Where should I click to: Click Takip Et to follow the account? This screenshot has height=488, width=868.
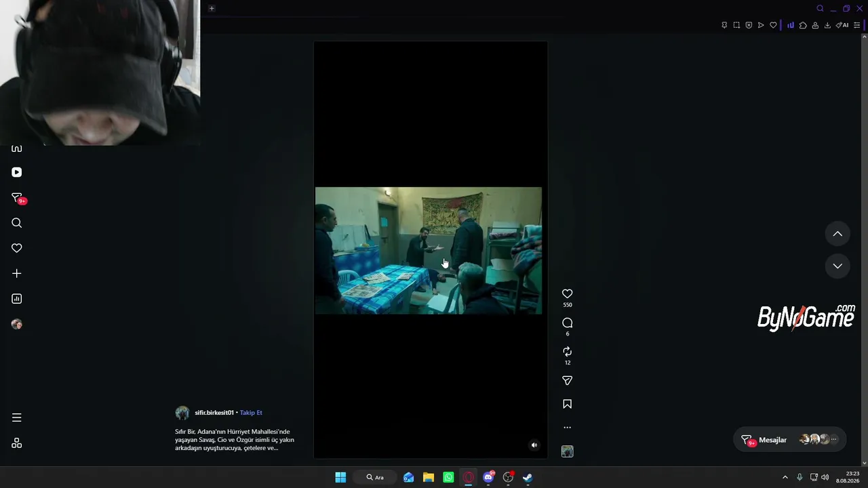tap(251, 413)
